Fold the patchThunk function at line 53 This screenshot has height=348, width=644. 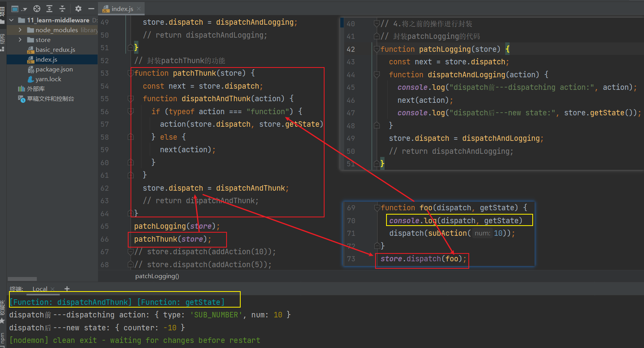click(131, 73)
